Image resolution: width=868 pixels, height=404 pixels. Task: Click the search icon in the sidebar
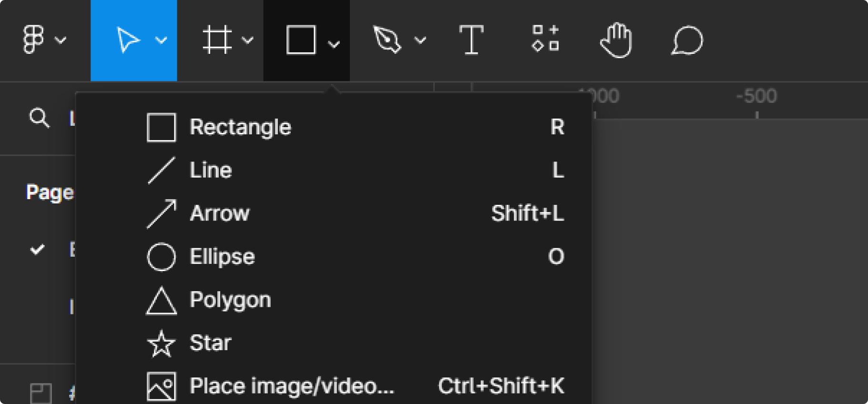pyautogui.click(x=39, y=118)
